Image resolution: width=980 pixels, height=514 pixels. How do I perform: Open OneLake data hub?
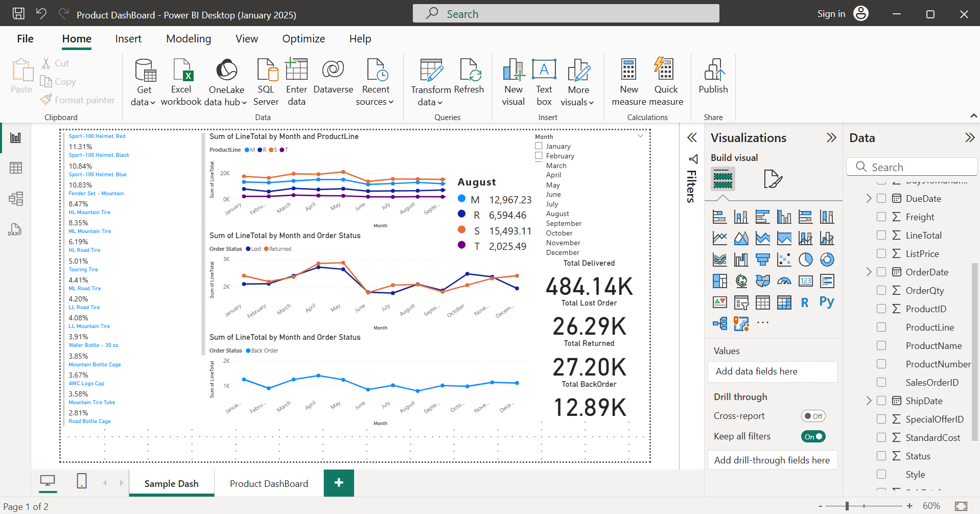coord(226,82)
